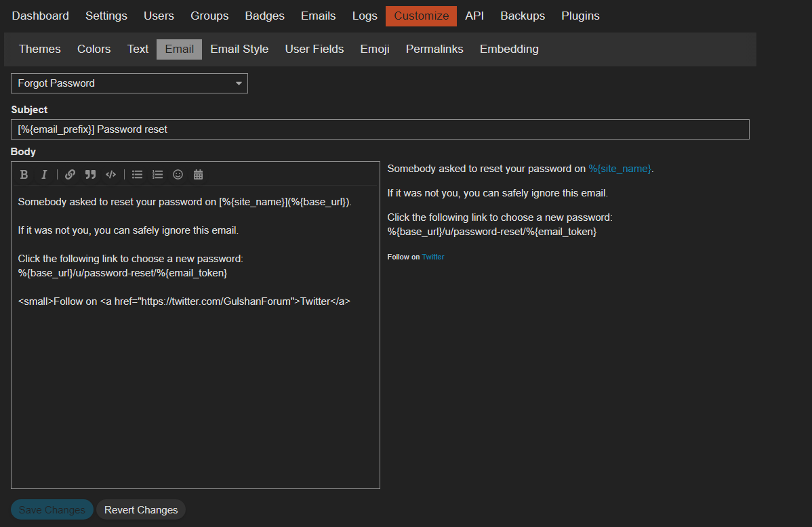Insert date using calendar icon
This screenshot has height=527, width=812.
point(199,175)
